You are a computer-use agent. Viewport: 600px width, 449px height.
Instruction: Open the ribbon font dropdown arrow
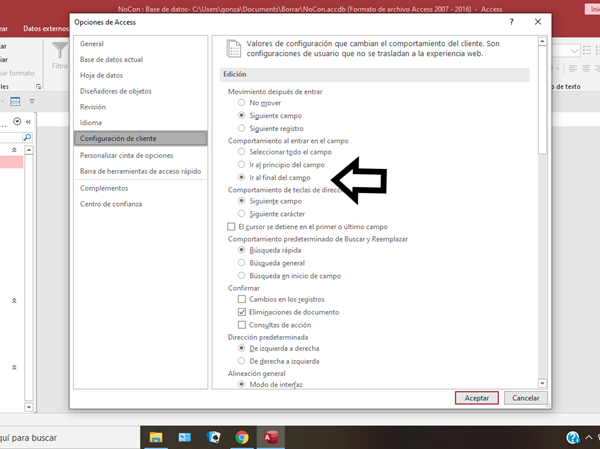coord(574,51)
